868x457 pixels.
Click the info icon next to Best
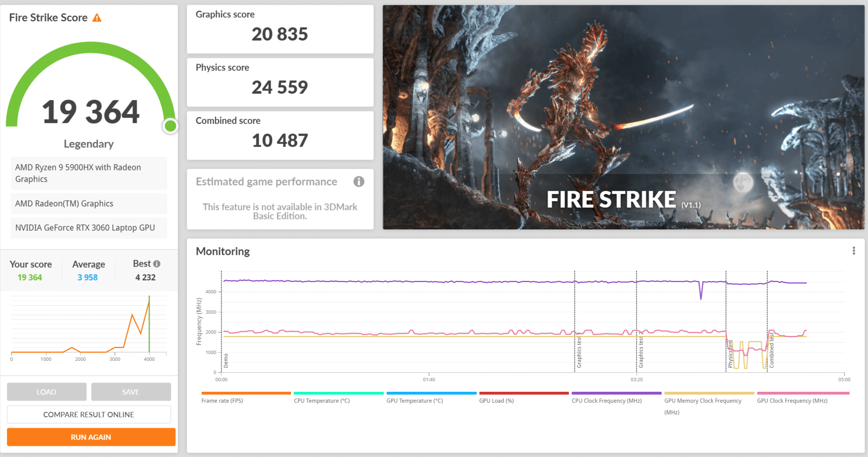(157, 264)
